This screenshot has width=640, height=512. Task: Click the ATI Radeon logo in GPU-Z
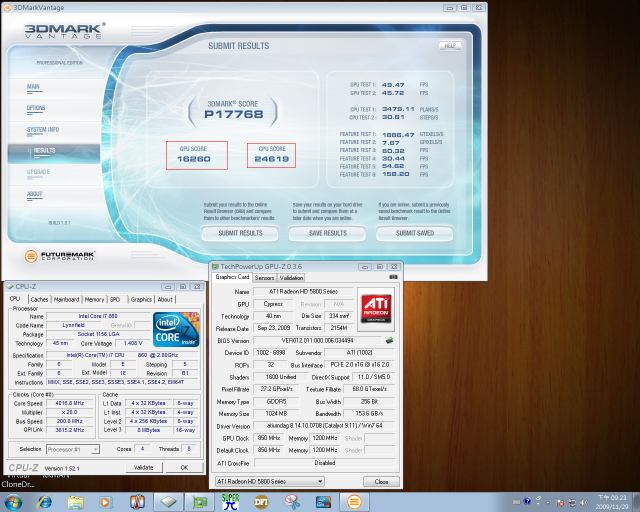(x=376, y=309)
